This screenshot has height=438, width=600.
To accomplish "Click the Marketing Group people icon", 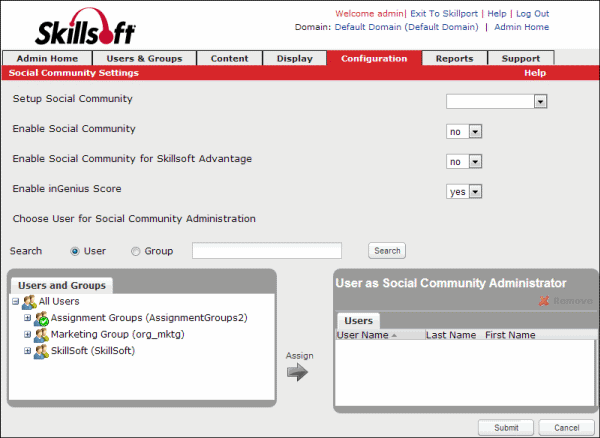I will point(41,335).
